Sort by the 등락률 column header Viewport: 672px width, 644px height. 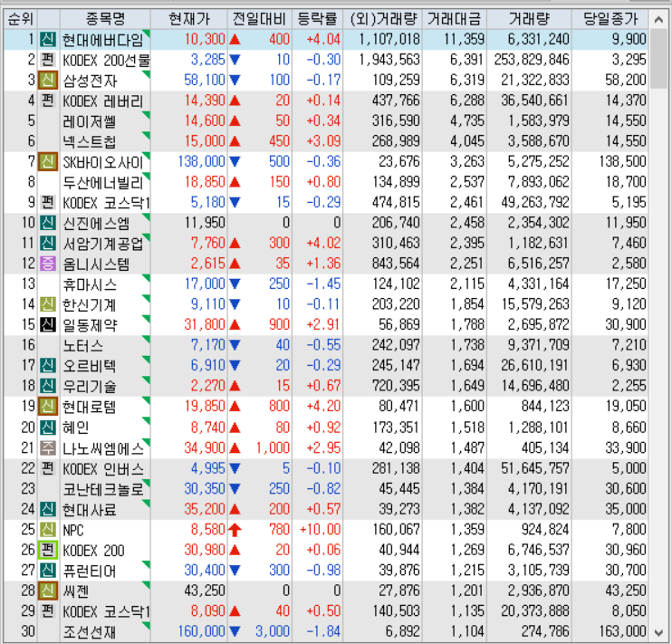click(x=317, y=19)
